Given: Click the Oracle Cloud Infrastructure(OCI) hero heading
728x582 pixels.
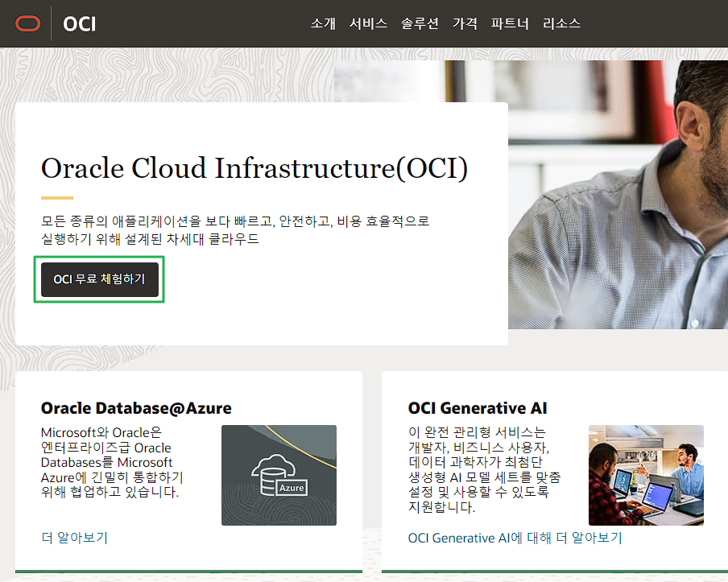Looking at the screenshot, I should pos(254,168).
